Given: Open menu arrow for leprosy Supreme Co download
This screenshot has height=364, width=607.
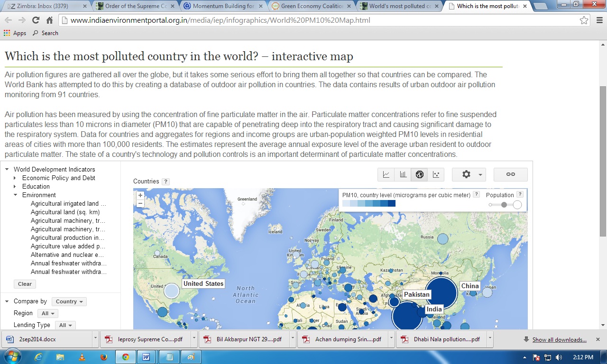Looking at the screenshot, I should [194, 339].
